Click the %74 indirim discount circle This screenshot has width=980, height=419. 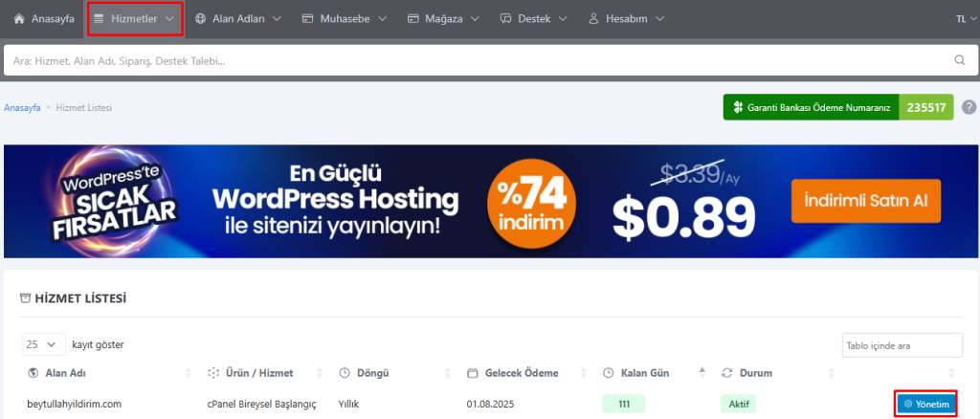pyautogui.click(x=530, y=202)
